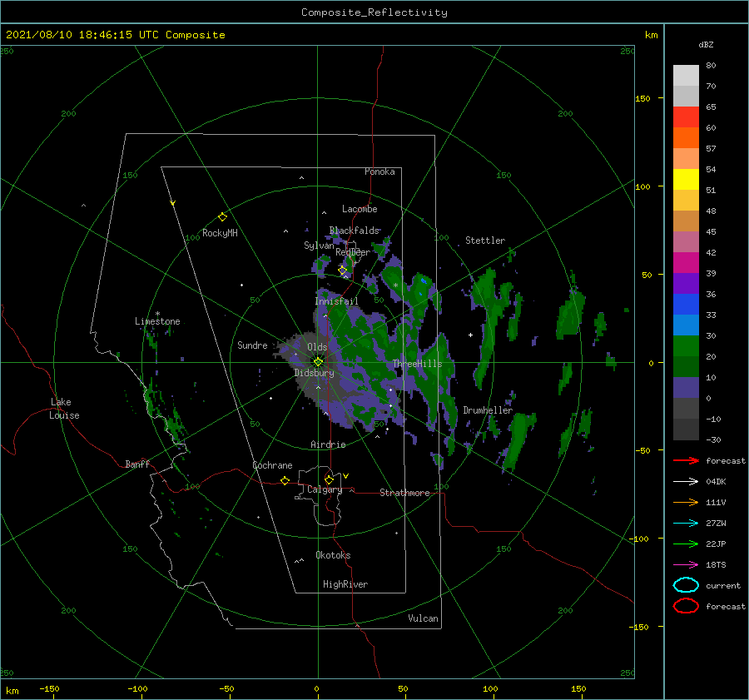Image resolution: width=749 pixels, height=700 pixels.
Task: Click the 04DK legend label text
Action: tap(716, 482)
